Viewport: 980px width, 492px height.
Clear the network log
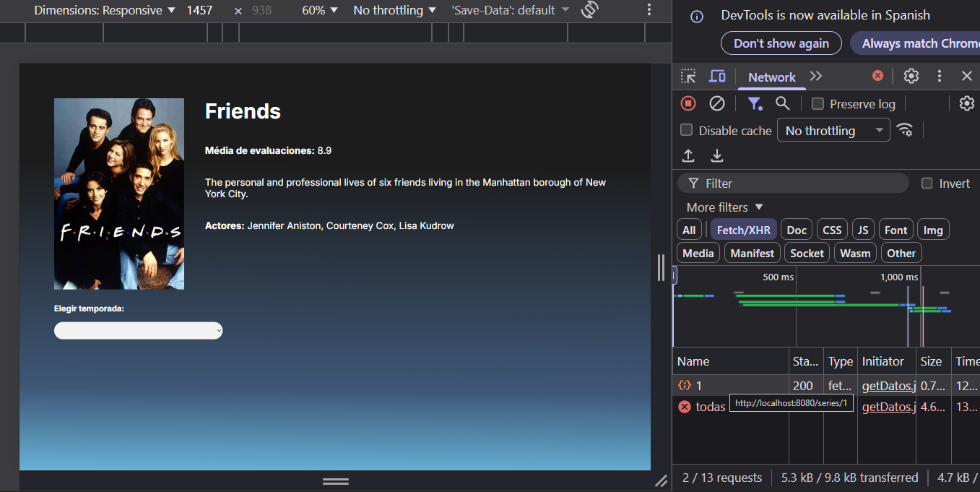[716, 103]
